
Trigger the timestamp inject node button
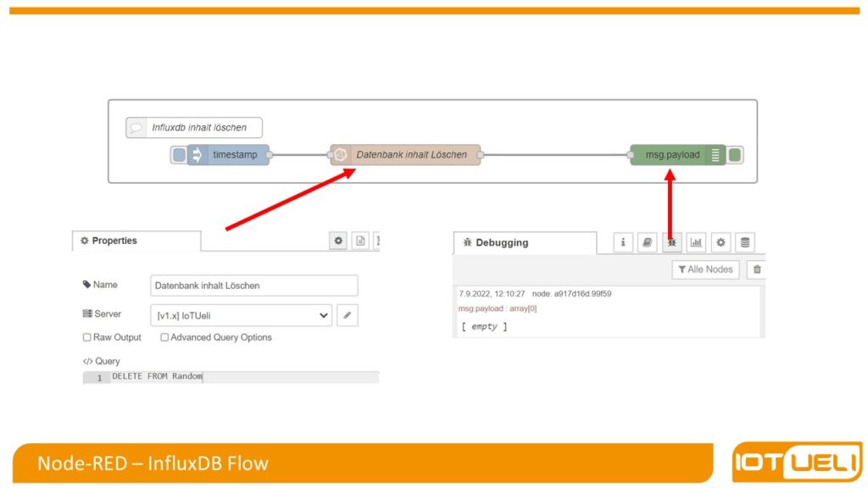tap(178, 155)
